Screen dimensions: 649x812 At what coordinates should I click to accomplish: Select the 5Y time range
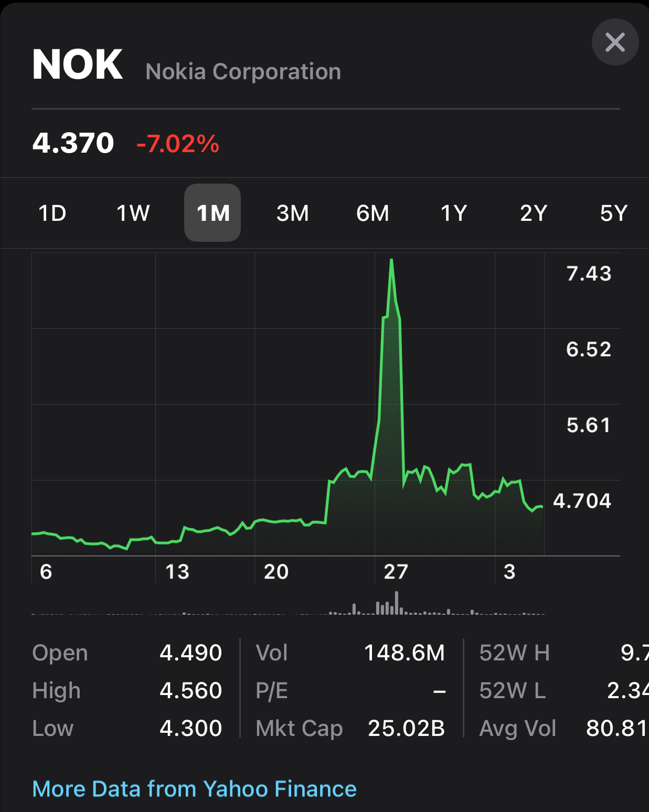pos(614,213)
